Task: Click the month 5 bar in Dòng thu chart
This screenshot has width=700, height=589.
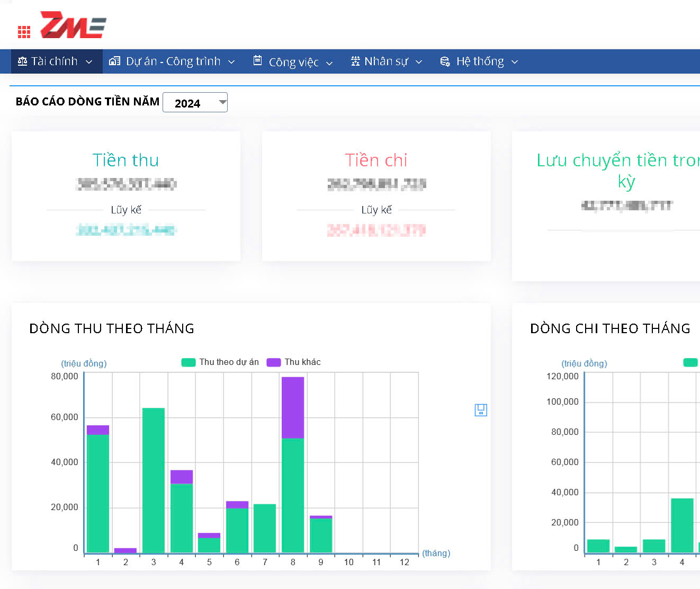Action: (x=209, y=543)
